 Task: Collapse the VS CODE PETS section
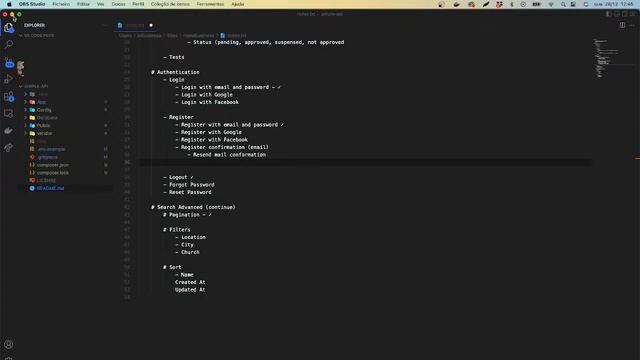36,36
